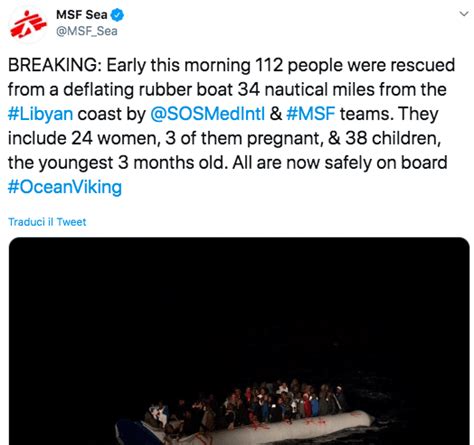Viewport: 474px width, 445px height.
Task: Open the #MSF hashtag
Action: click(310, 114)
